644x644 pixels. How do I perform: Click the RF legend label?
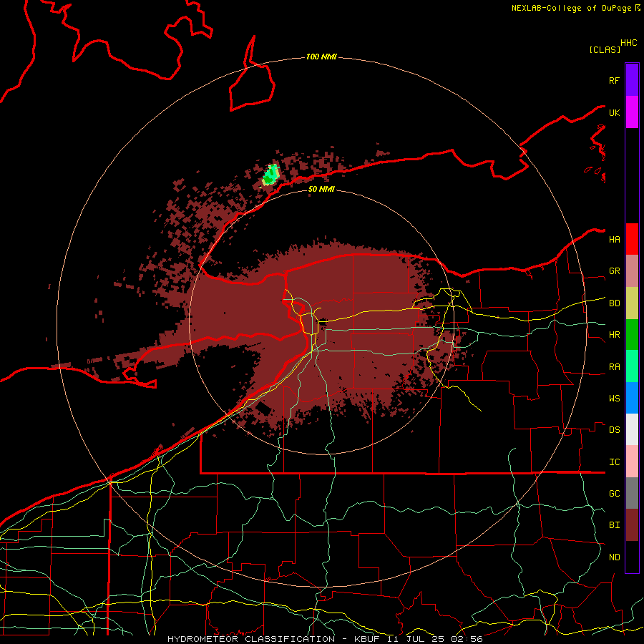pyautogui.click(x=614, y=80)
